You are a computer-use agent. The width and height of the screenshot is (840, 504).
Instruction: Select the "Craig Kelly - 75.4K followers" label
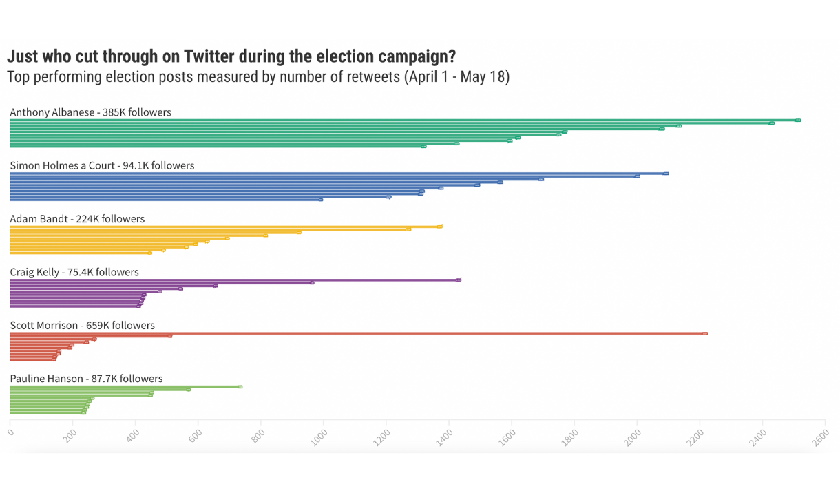click(x=74, y=272)
